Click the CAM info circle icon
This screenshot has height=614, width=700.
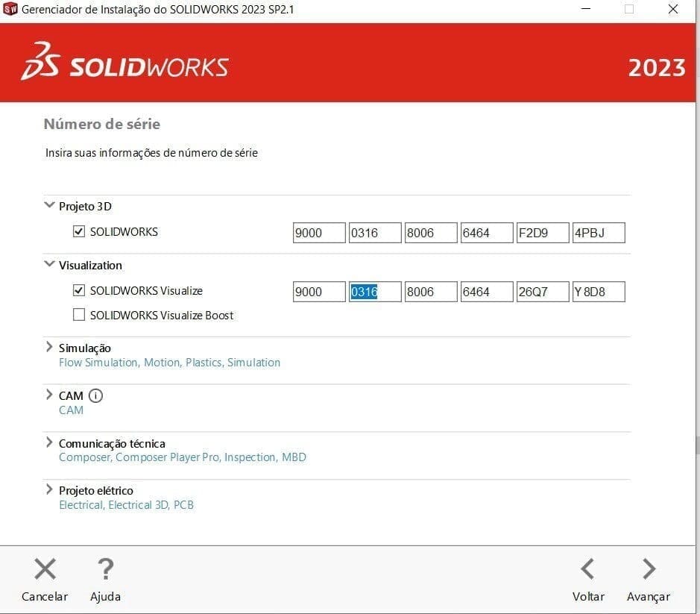point(95,395)
